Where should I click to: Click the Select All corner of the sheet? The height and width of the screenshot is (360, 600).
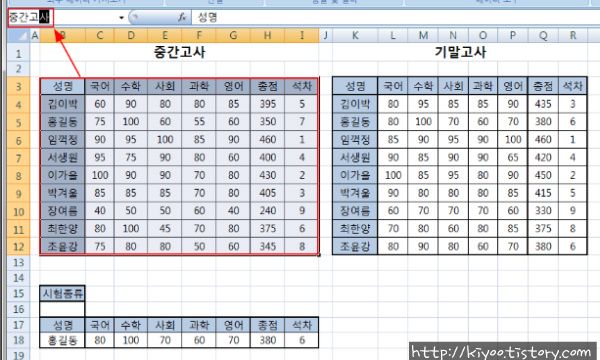[x=18, y=36]
